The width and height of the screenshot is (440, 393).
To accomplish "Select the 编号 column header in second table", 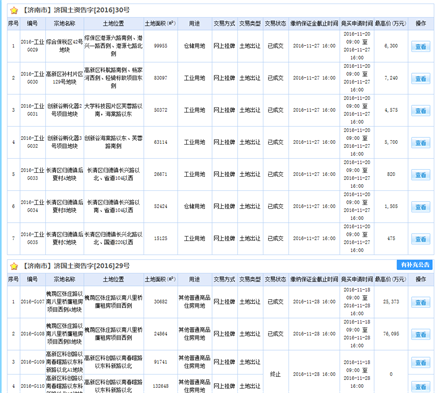I will (32, 279).
